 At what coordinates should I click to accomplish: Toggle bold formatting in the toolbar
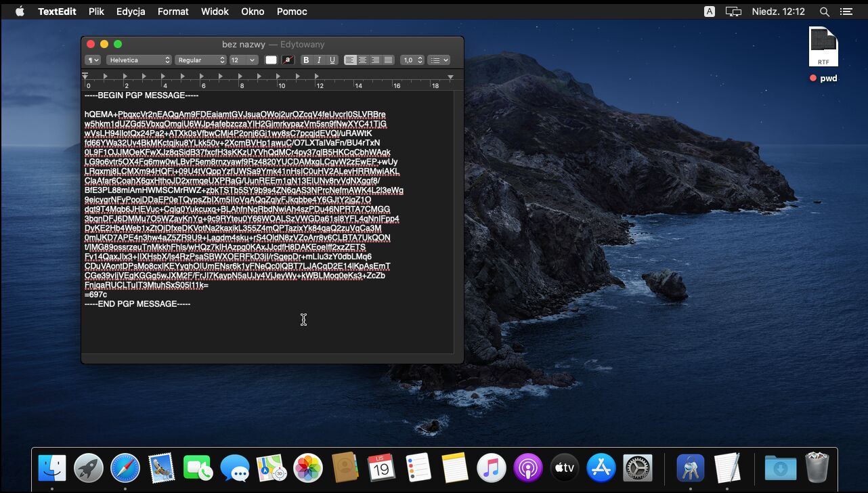pos(306,60)
